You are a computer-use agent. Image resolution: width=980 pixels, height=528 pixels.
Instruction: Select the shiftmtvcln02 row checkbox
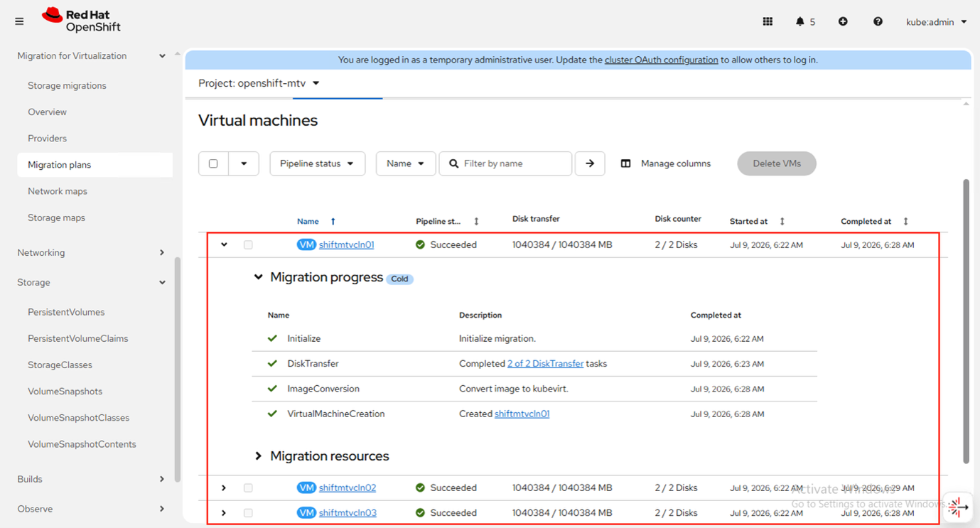(x=248, y=487)
